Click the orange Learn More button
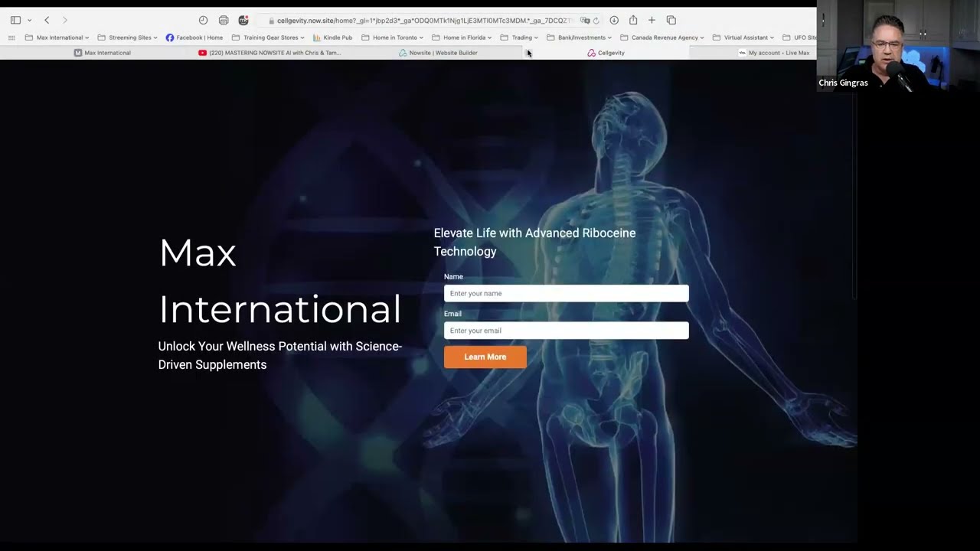Image resolution: width=980 pixels, height=551 pixels. click(485, 357)
